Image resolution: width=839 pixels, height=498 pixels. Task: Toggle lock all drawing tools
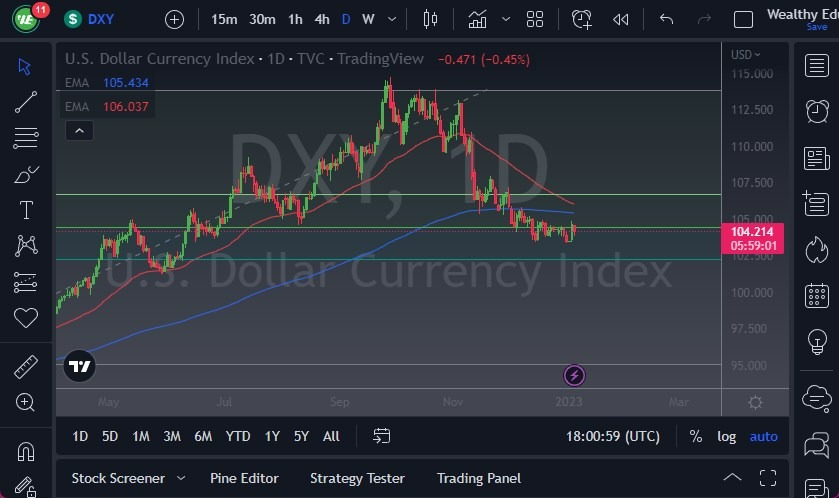25,486
